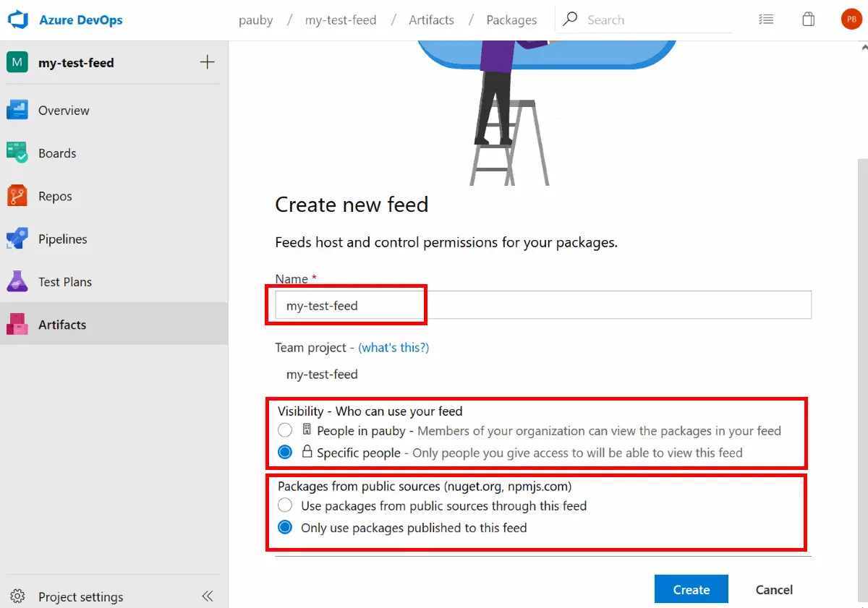Open Project settings

[x=80, y=596]
